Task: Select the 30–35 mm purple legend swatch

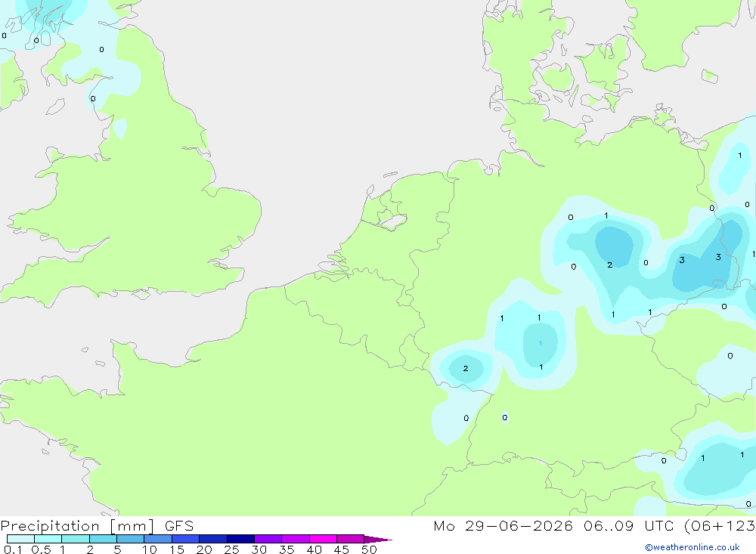Action: coord(268,539)
